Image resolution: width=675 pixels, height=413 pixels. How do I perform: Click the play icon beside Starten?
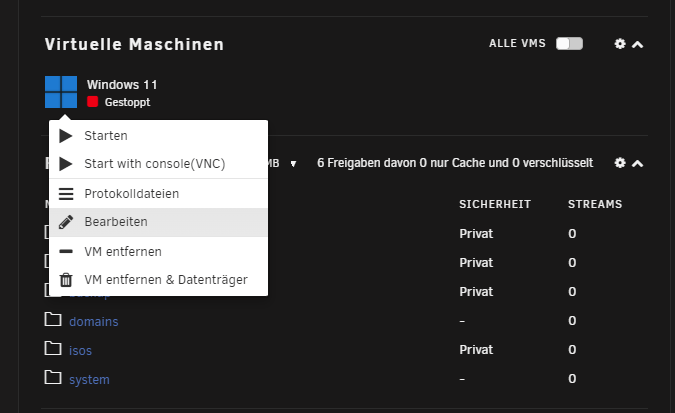point(65,136)
